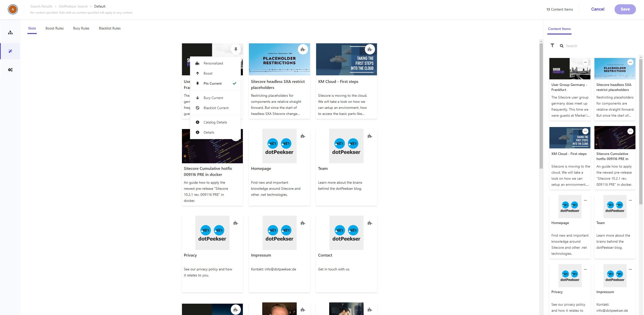Click puzzle icon on Privacy slot

click(x=236, y=223)
